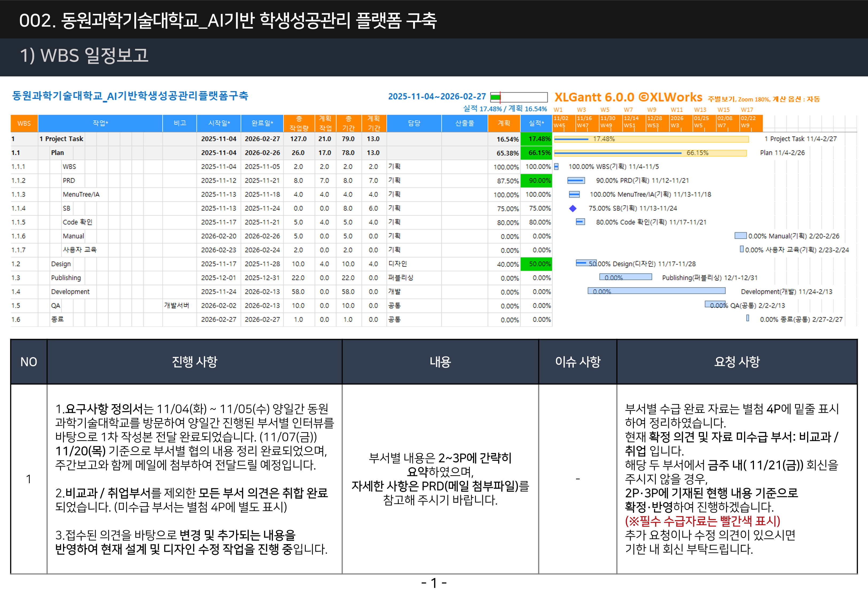Click the 시작일* column header

(x=219, y=123)
